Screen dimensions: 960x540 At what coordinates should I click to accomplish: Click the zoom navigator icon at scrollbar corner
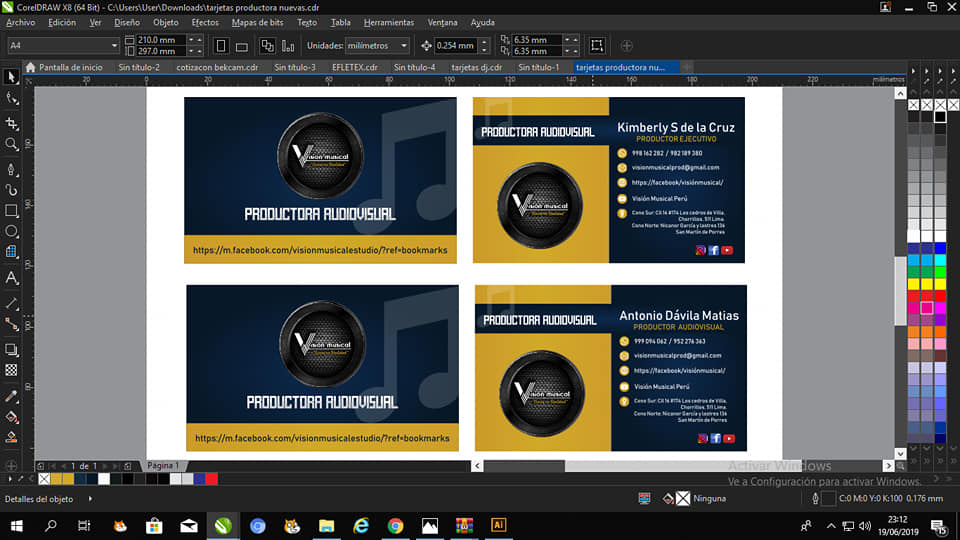click(900, 466)
